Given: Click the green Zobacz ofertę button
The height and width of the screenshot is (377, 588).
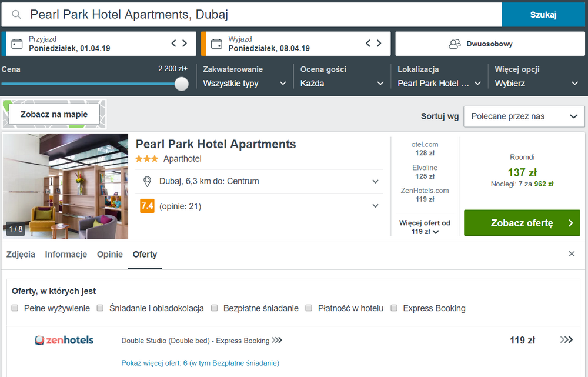Looking at the screenshot, I should (x=522, y=223).
